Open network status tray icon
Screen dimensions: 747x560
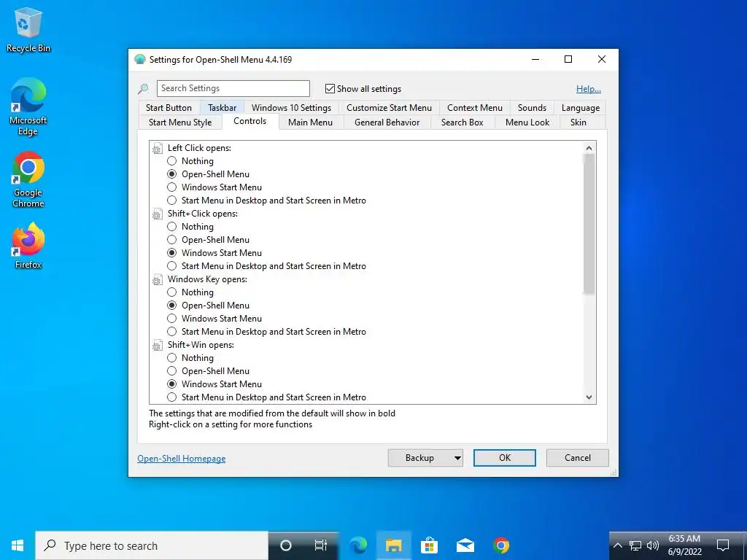pos(635,545)
